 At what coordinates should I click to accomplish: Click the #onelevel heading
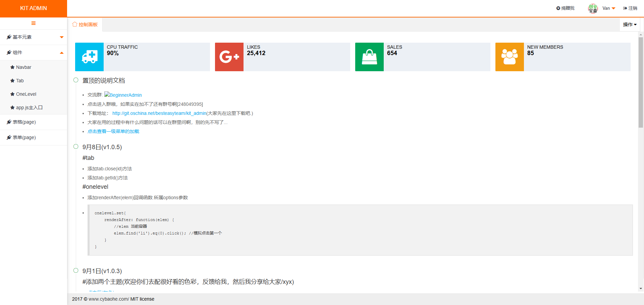pos(95,187)
